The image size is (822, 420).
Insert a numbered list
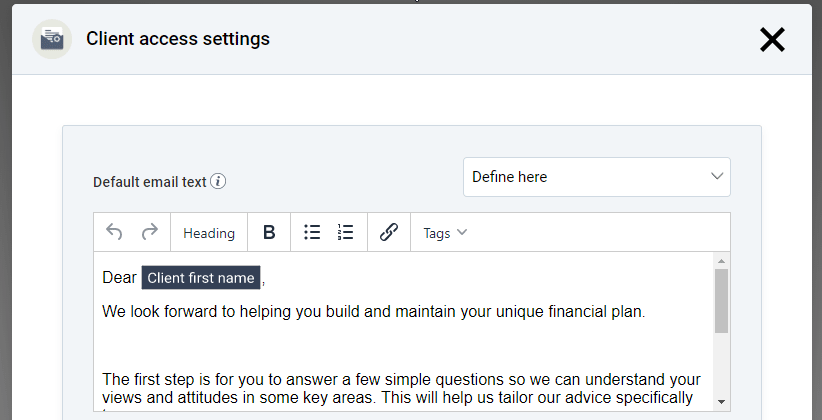pos(345,232)
